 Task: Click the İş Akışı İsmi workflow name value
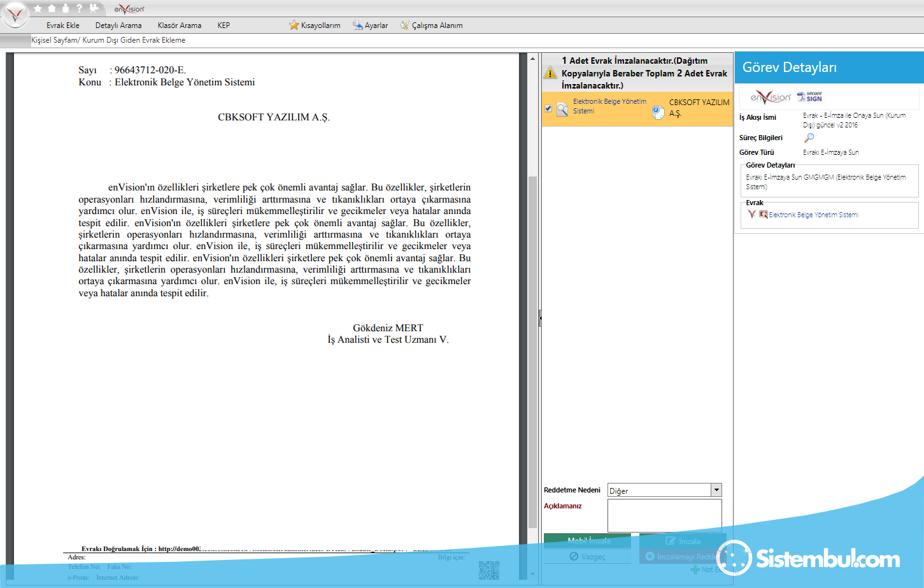click(x=854, y=120)
